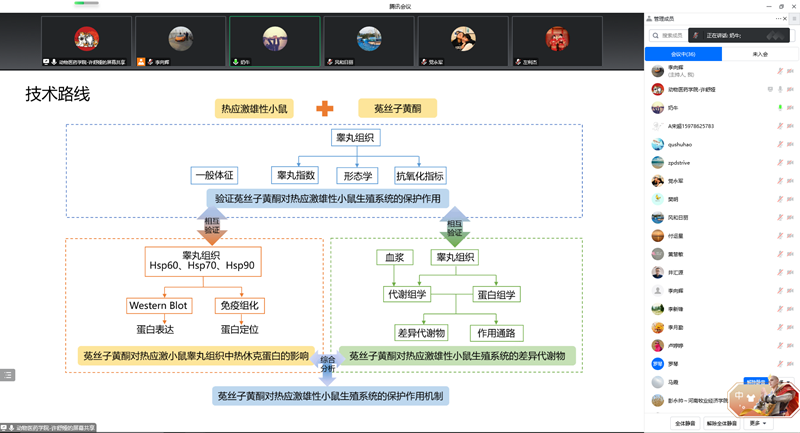
Task: Expand the 更多 dropdown at panel bottom
Action: click(x=758, y=423)
